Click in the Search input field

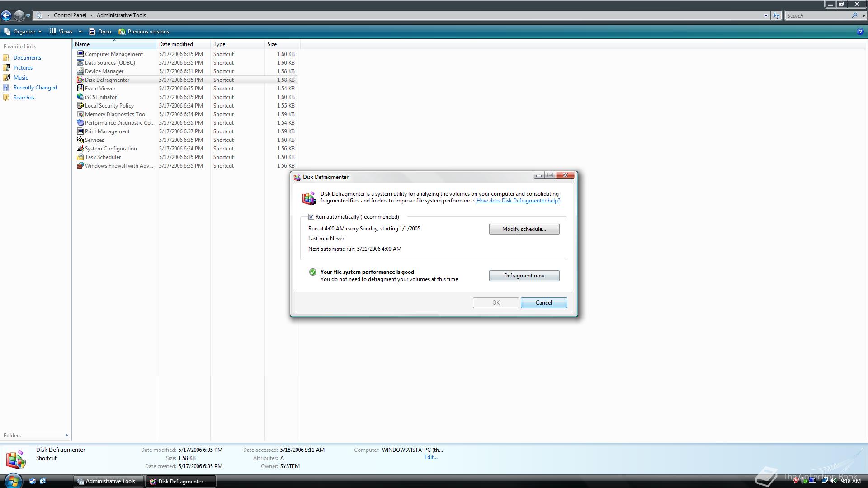pos(818,15)
